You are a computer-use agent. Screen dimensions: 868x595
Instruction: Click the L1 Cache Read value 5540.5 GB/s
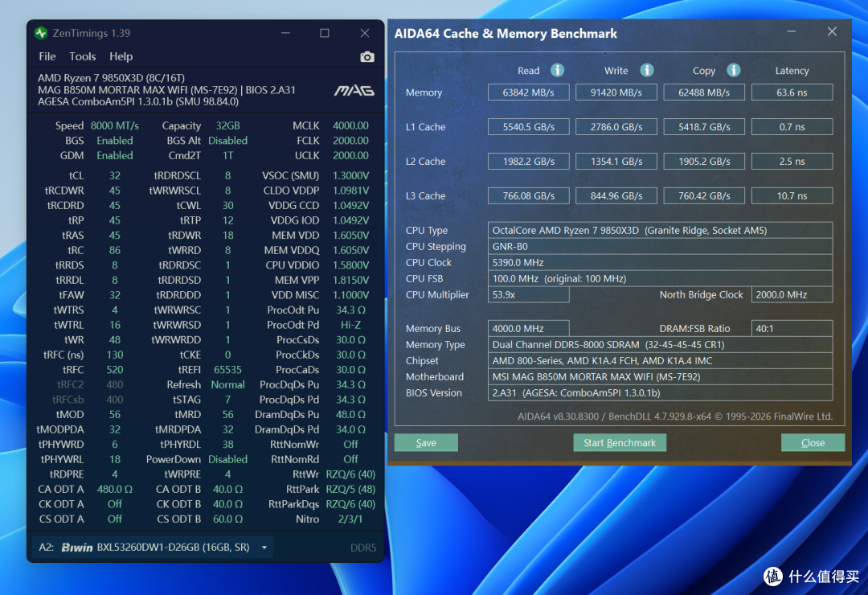529,127
